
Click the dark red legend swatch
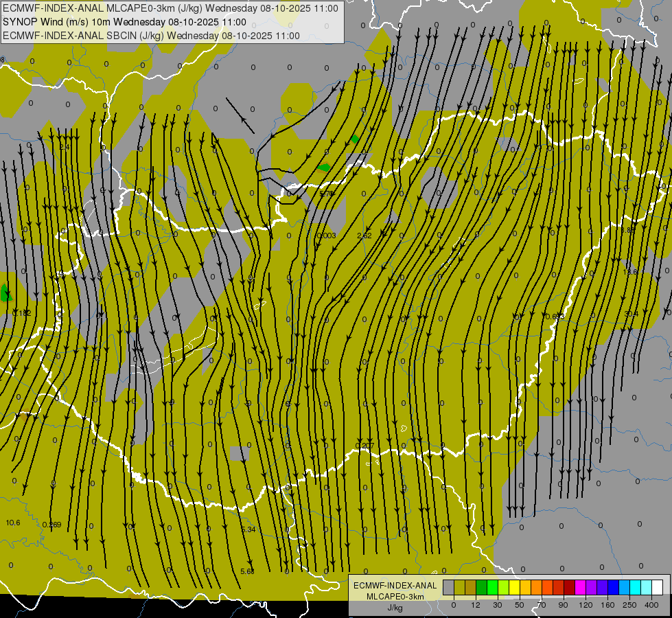click(x=569, y=588)
